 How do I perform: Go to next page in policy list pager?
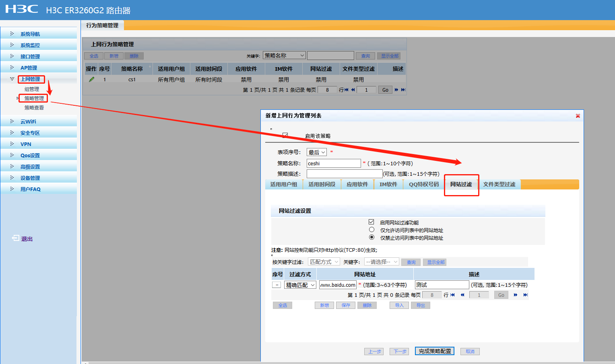click(x=396, y=90)
